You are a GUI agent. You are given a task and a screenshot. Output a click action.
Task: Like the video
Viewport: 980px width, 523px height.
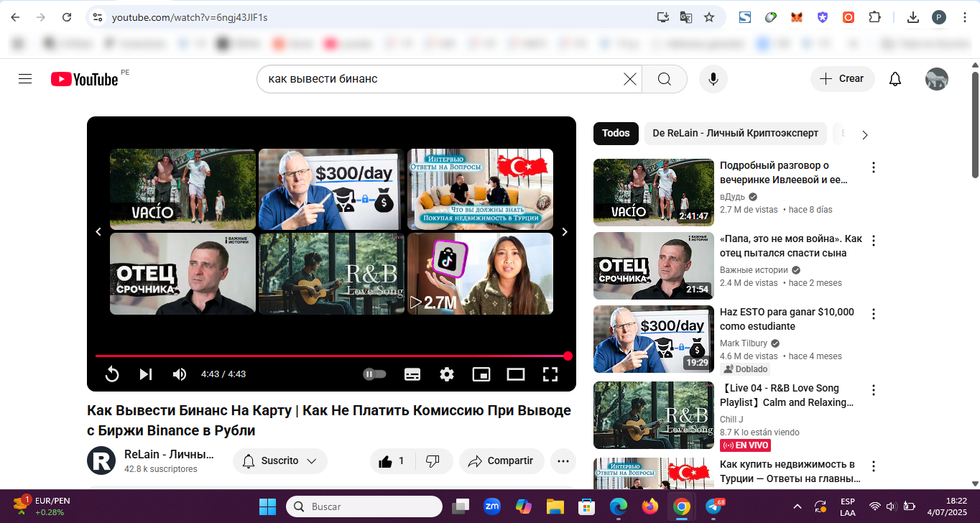391,461
